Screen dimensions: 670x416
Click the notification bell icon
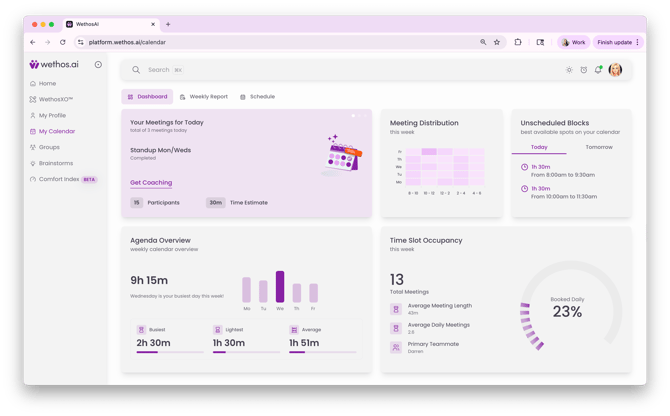click(598, 70)
